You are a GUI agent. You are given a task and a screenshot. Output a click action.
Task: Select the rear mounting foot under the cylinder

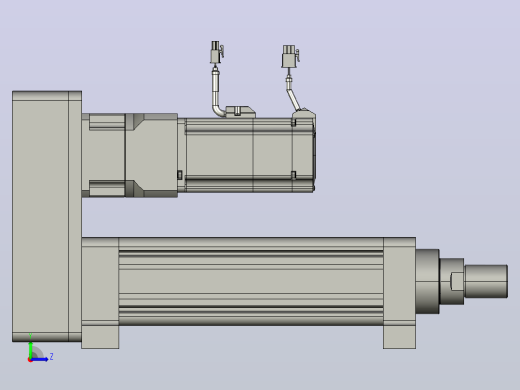[100, 337]
